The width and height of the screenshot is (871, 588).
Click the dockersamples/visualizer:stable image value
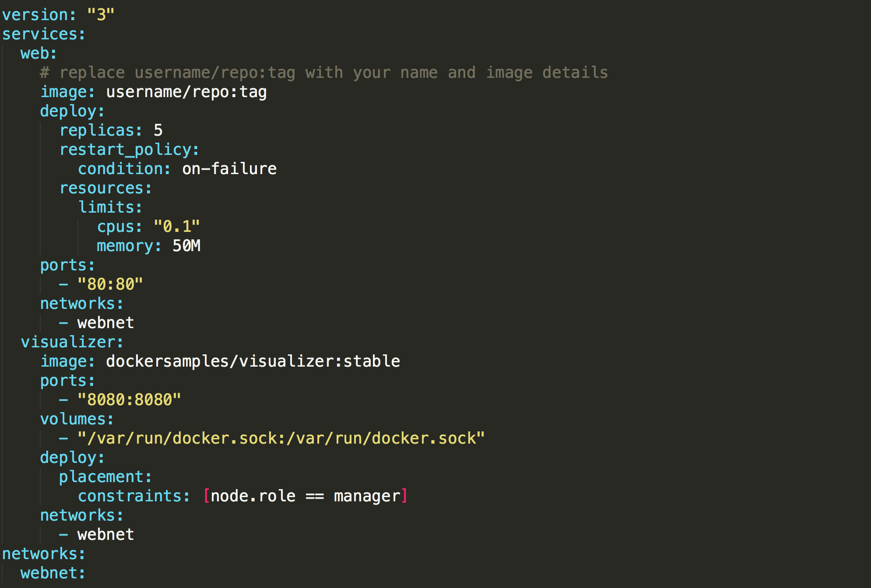(x=253, y=361)
